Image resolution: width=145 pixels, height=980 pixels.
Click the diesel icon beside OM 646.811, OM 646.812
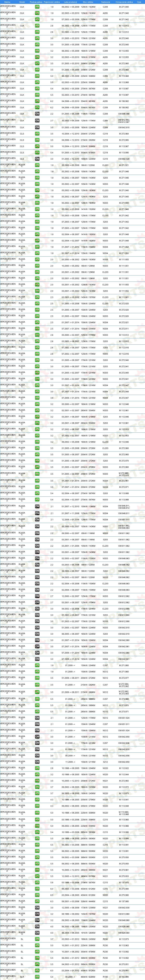pyautogui.click(x=37, y=507)
